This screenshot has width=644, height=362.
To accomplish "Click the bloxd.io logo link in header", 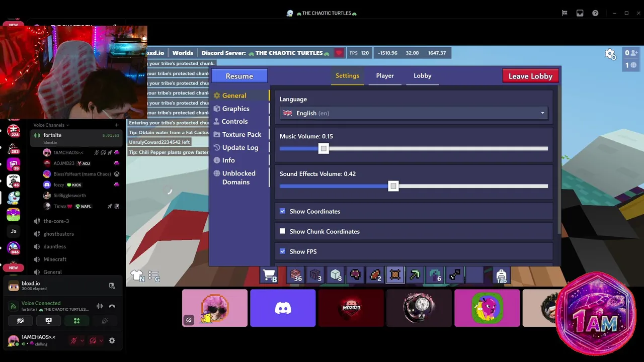I will tap(155, 53).
